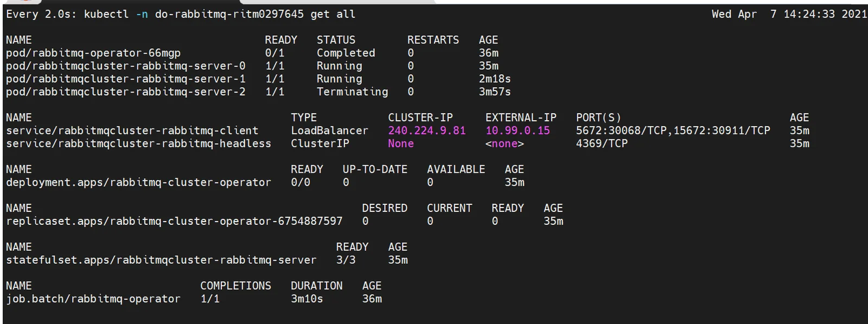
Task: Select service/rabbitmqcluster-rabbitmq-headless name
Action: (138, 144)
